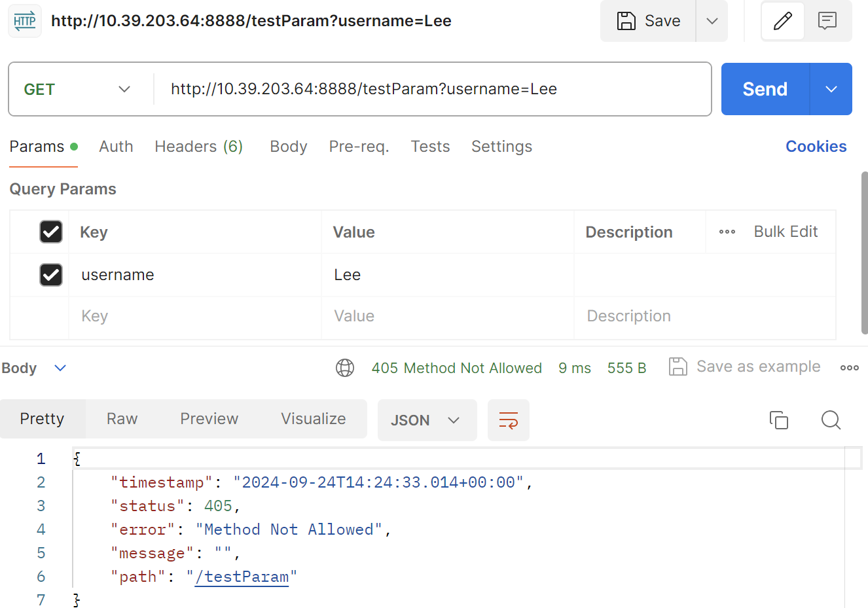Select the Preview response view

click(x=209, y=419)
